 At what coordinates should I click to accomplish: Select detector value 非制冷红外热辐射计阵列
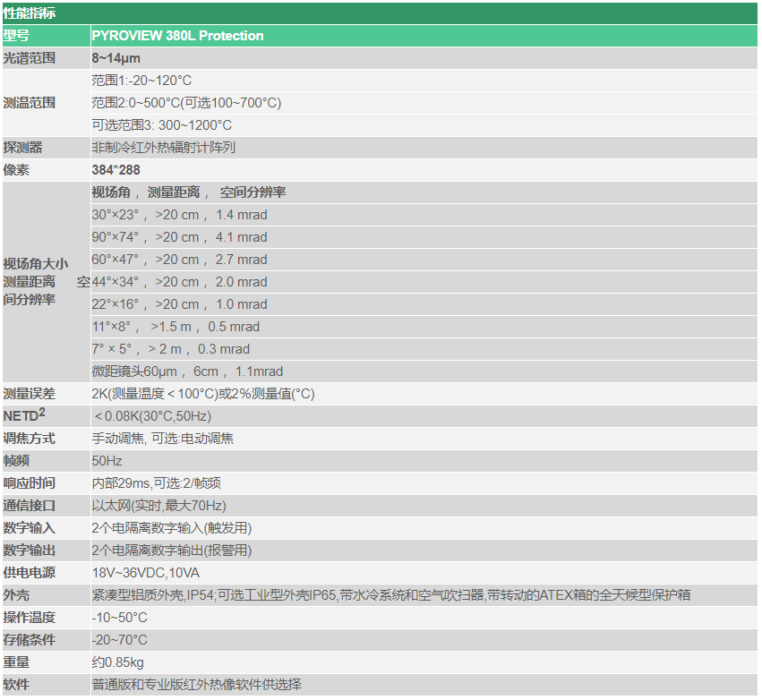pos(164,147)
